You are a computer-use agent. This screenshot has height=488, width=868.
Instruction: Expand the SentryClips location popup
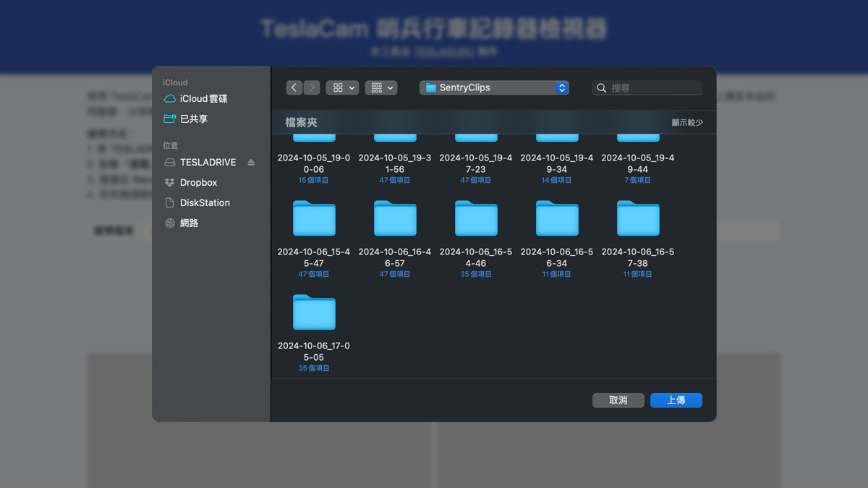[494, 87]
